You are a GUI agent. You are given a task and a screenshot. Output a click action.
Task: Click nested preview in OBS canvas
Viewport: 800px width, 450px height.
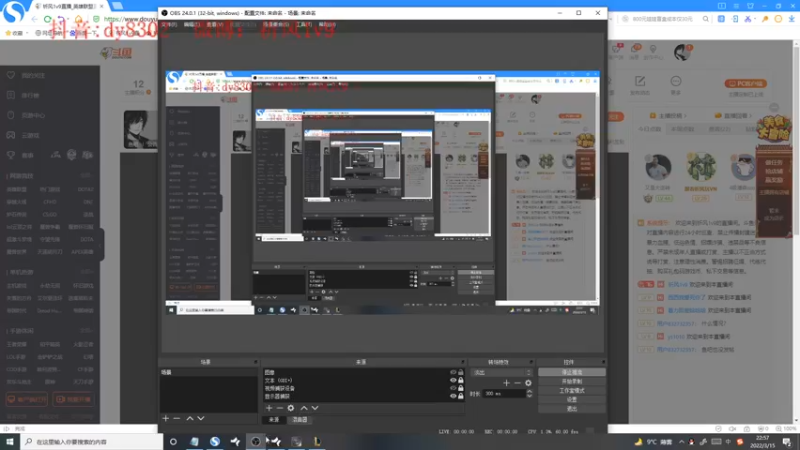click(x=382, y=192)
